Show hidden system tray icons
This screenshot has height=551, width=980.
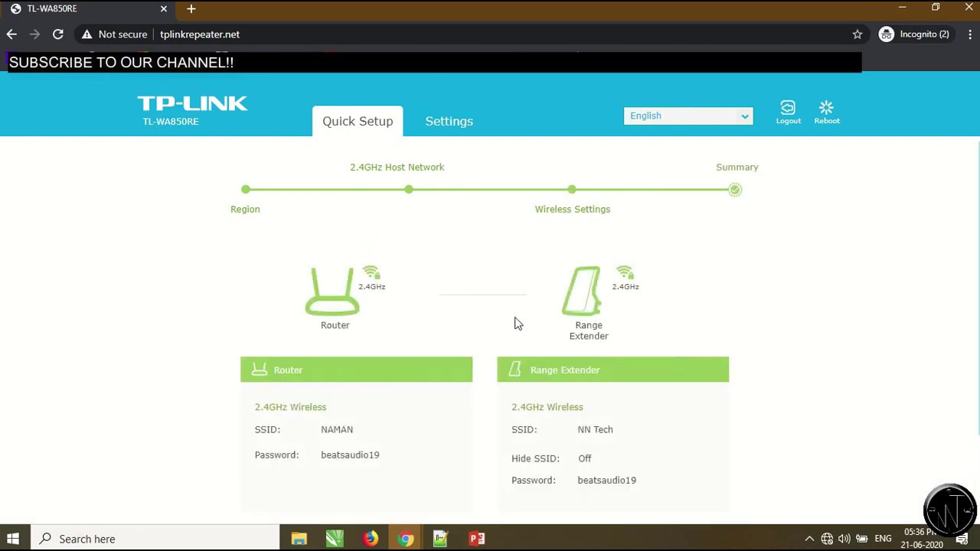(x=809, y=539)
